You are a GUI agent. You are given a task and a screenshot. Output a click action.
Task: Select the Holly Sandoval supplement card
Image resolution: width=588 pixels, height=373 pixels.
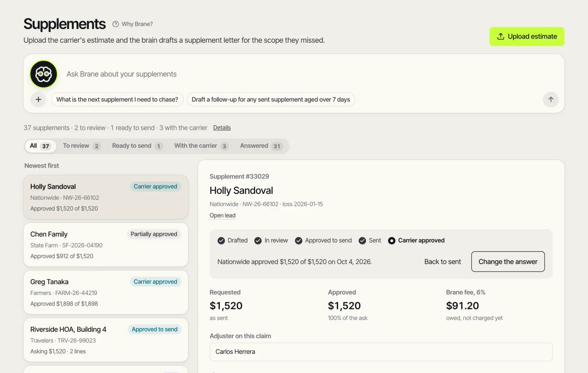106,197
